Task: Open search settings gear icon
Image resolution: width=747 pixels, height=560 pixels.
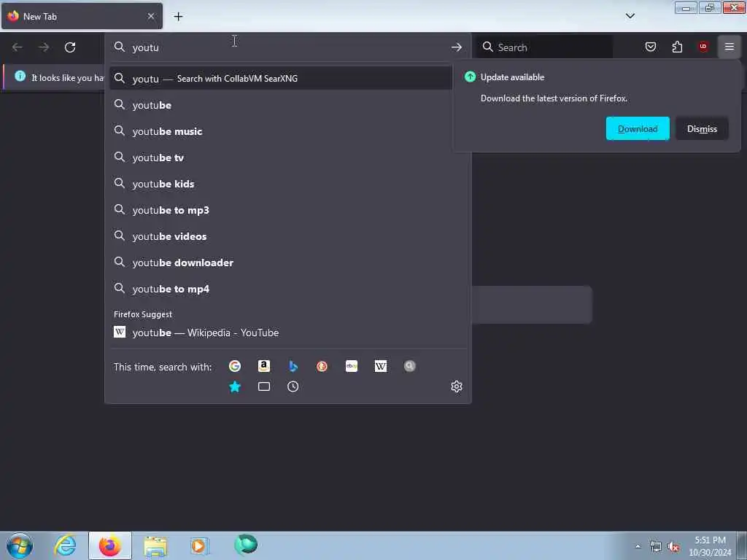Action: (457, 386)
